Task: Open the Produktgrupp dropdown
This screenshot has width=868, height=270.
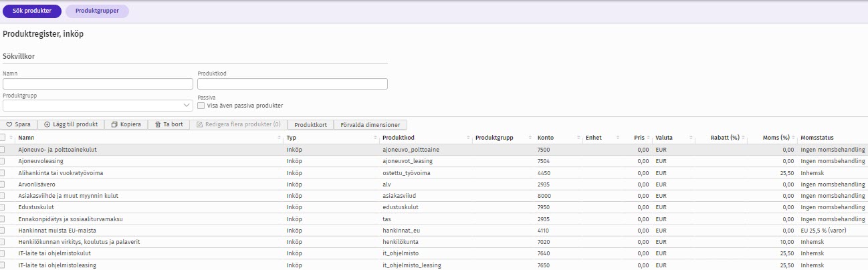Action: tap(98, 106)
